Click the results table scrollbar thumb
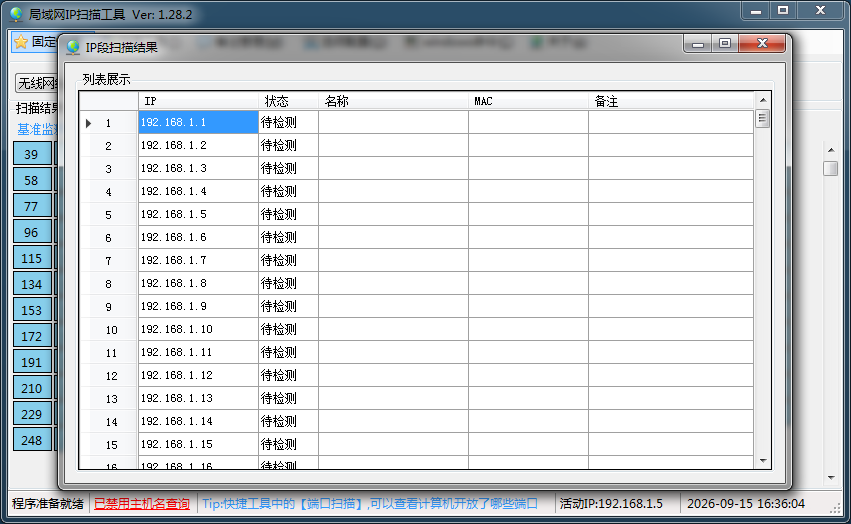 [x=763, y=118]
